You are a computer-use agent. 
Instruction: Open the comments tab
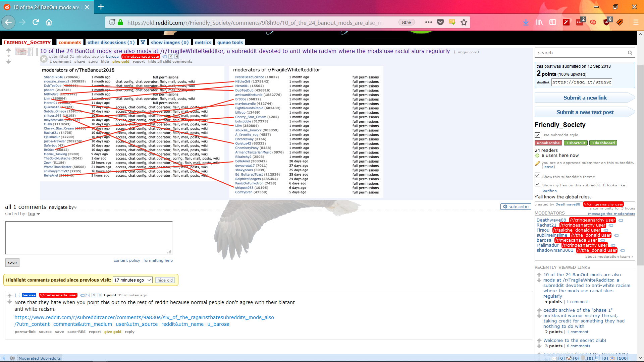click(x=70, y=42)
